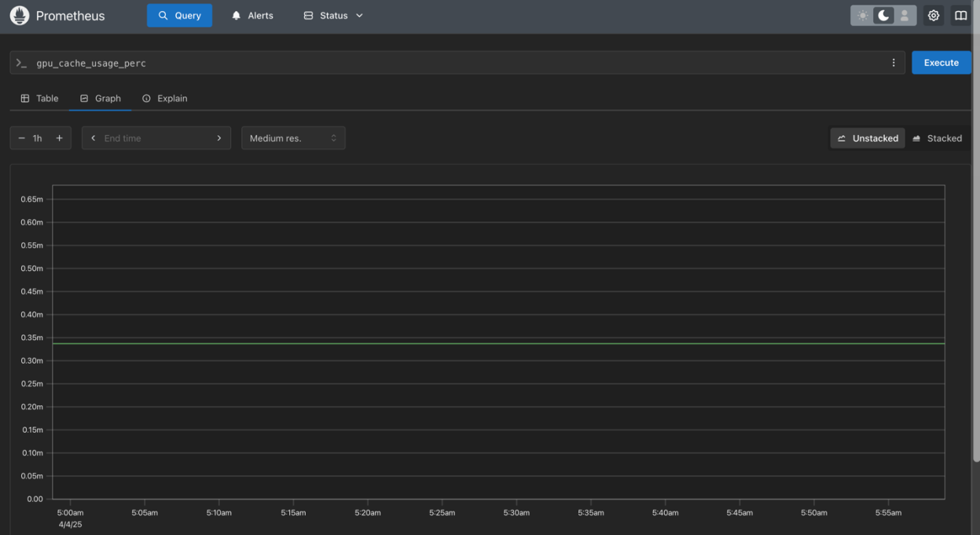Click the End time input field

[156, 138]
